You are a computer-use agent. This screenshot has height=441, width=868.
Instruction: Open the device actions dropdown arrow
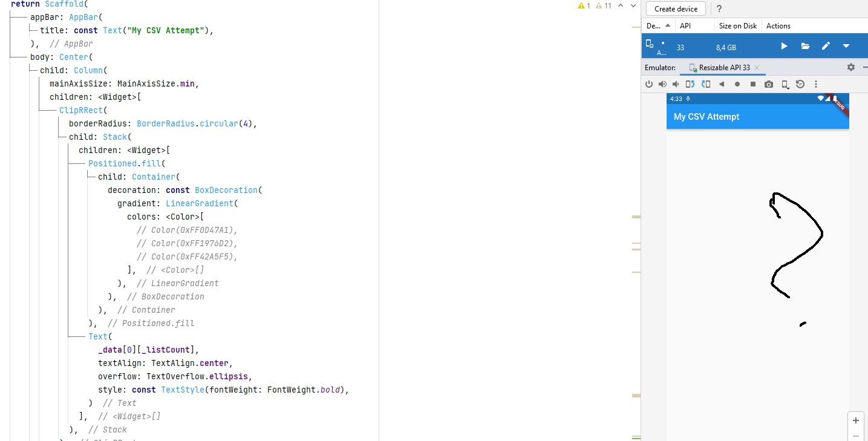[846, 46]
